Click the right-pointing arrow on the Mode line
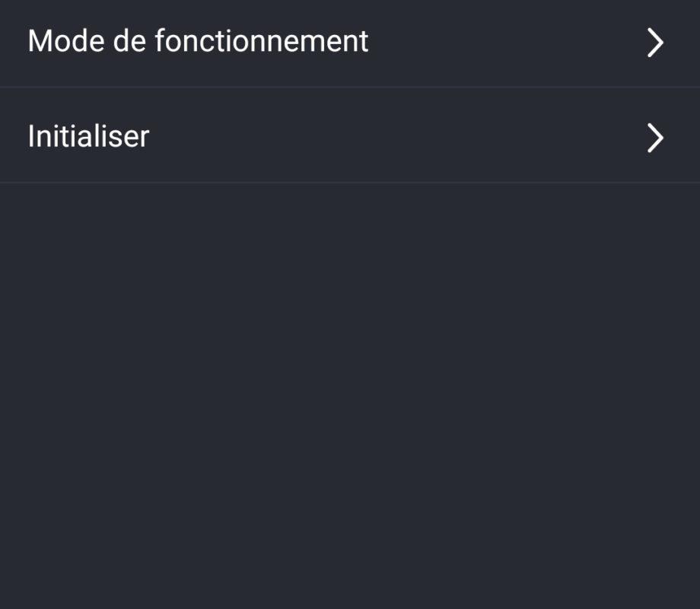 655,43
